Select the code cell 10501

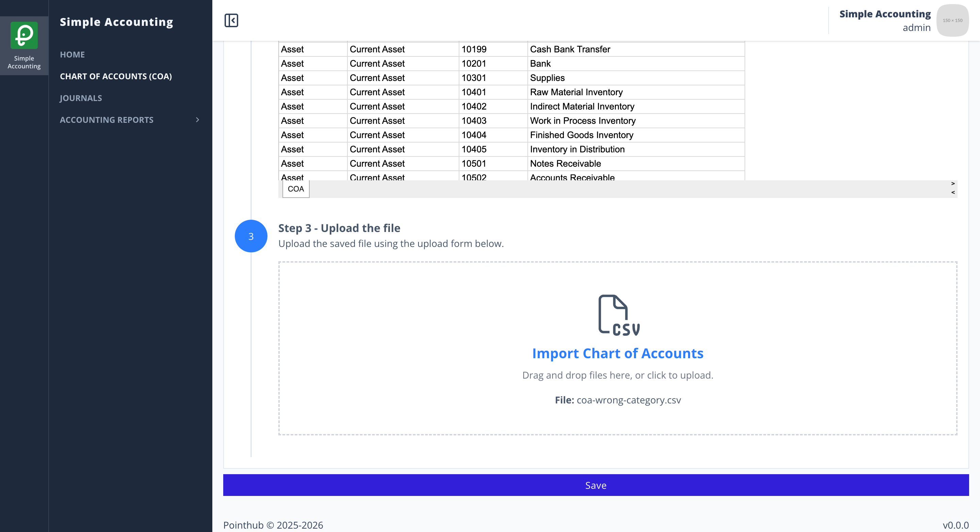(493, 164)
